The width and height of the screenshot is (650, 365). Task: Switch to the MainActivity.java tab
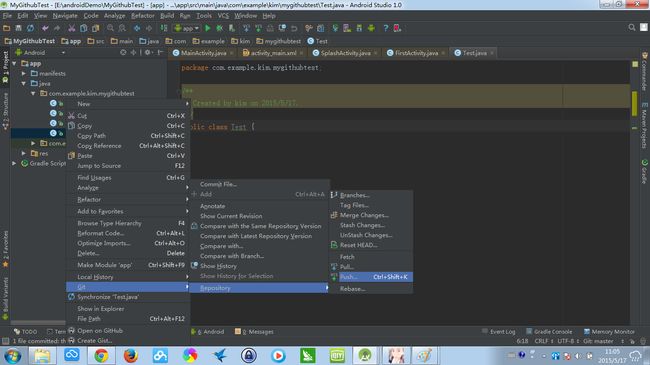(x=203, y=53)
